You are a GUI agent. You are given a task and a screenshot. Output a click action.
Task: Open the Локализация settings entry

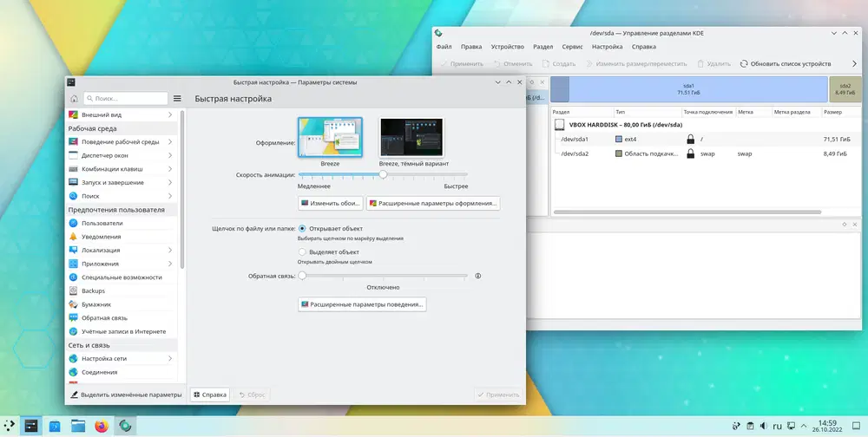tap(121, 250)
